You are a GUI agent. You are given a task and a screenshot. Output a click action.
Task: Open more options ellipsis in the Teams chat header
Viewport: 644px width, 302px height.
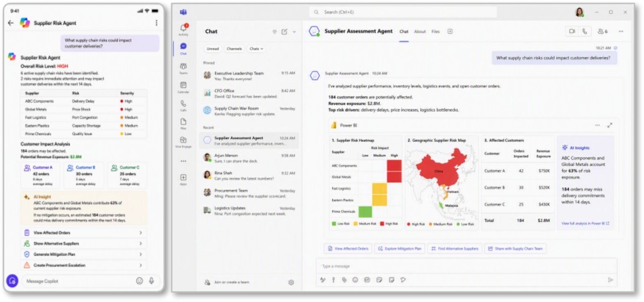click(621, 31)
